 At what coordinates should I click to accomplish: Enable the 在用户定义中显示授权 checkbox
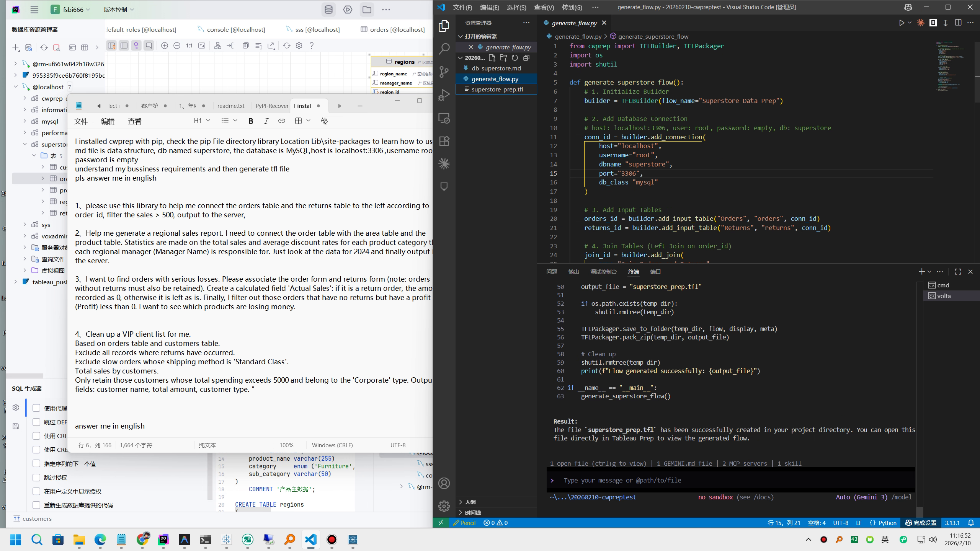36,491
